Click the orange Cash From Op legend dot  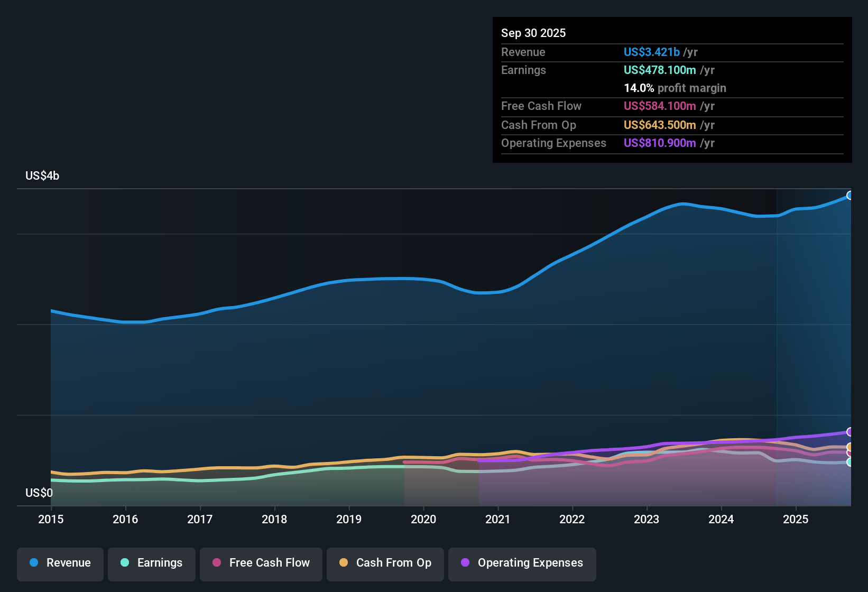(344, 563)
